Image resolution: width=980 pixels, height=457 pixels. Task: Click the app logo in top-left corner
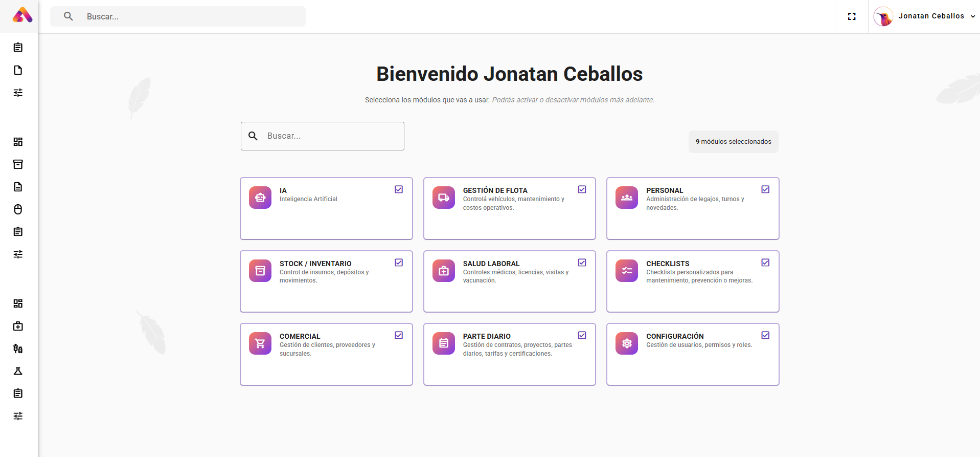tap(22, 15)
